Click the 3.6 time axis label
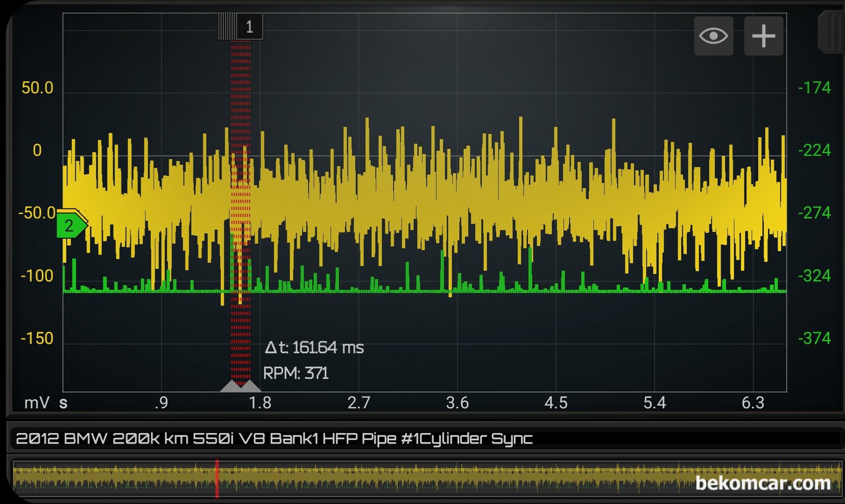The width and height of the screenshot is (845, 504). (457, 403)
